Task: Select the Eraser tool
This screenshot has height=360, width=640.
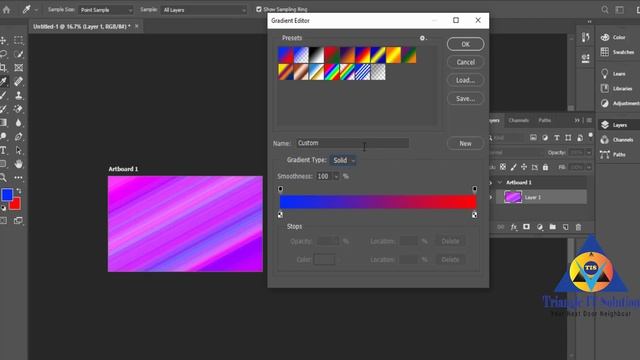Action: point(18,109)
